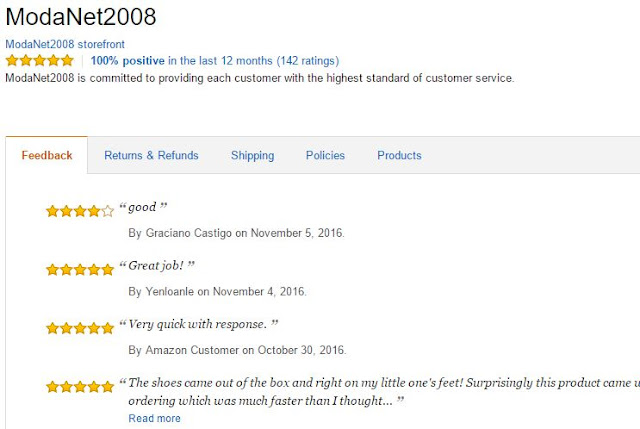640x429 pixels.
Task: Open the Feedback tab
Action: (x=47, y=156)
